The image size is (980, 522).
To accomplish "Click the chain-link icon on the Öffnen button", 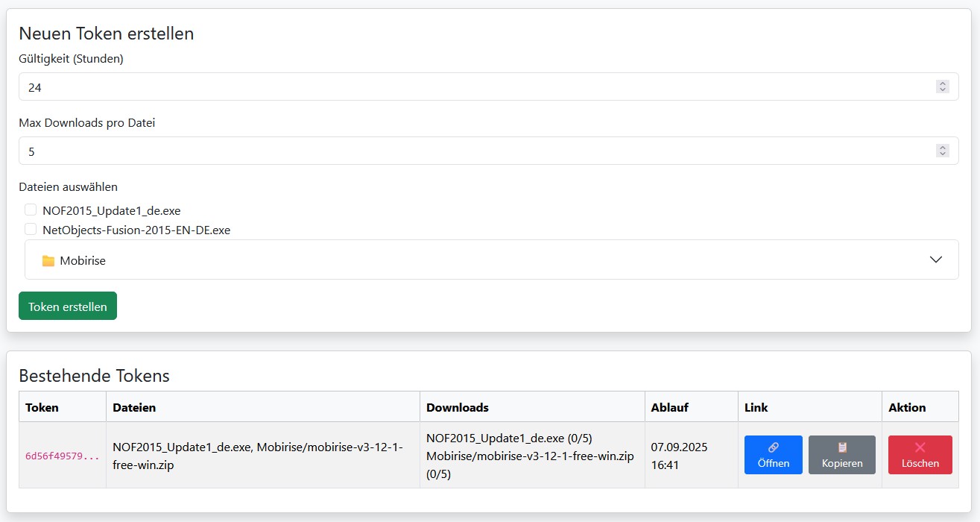I will [773, 447].
